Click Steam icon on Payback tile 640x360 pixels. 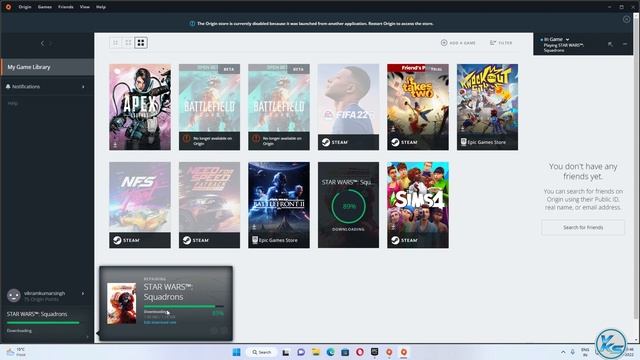pos(187,240)
